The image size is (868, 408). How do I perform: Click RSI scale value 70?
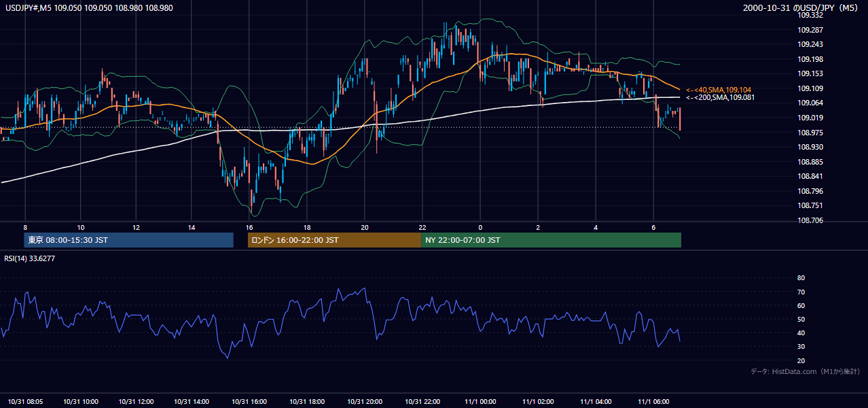pos(801,292)
